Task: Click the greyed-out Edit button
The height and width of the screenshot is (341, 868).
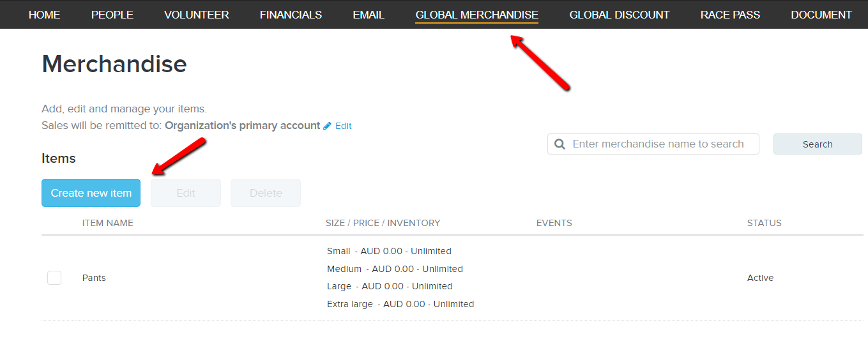Action: coord(186,193)
